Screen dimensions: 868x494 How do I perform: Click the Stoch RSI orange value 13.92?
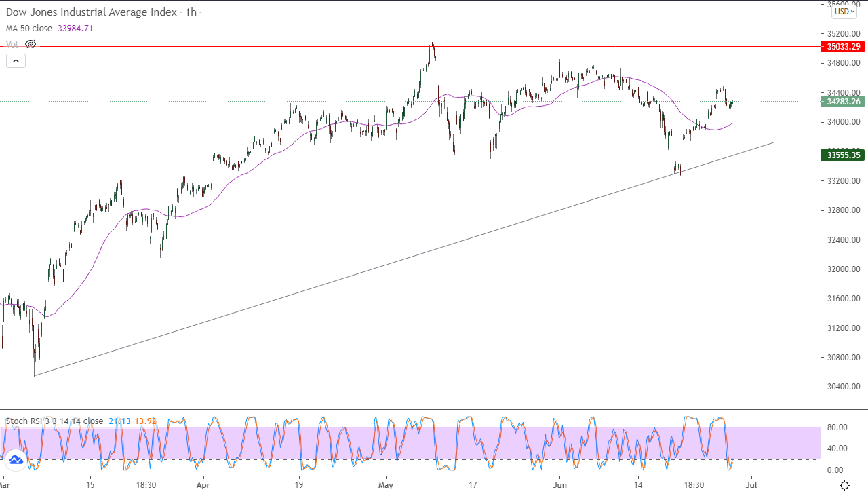pos(145,421)
